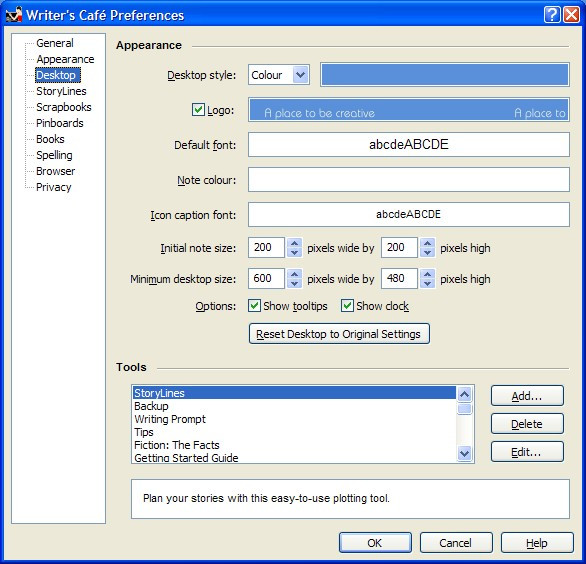Decrease minimum desktop height with the down arrow
Screen dimensions: 586x564
pyautogui.click(x=427, y=283)
